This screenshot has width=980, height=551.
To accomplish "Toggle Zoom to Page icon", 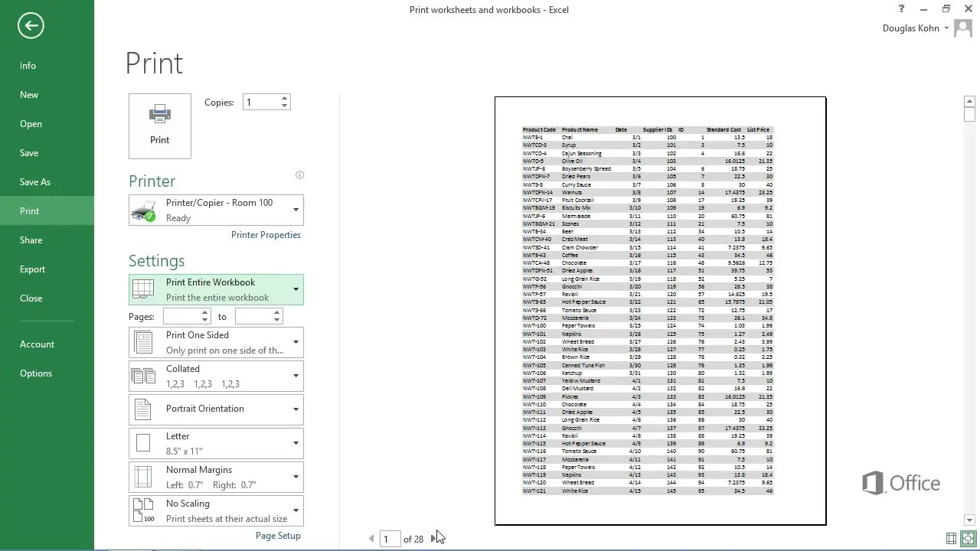I will point(969,539).
